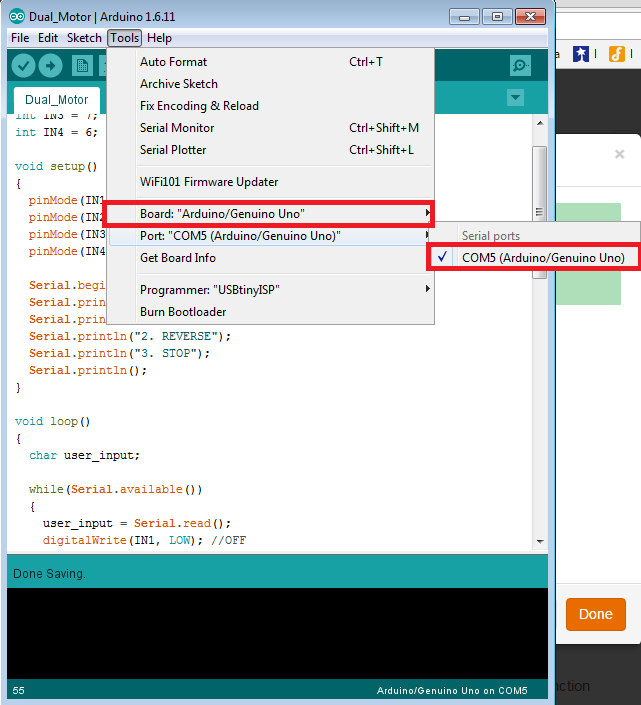641x705 pixels.
Task: Open the Serial Monitor magnifier icon
Action: click(521, 66)
